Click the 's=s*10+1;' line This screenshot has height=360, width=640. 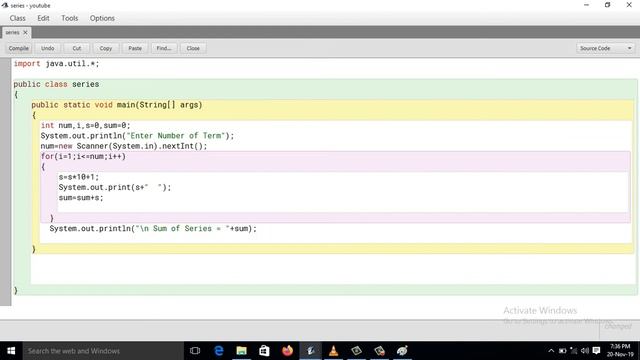pyautogui.click(x=79, y=177)
